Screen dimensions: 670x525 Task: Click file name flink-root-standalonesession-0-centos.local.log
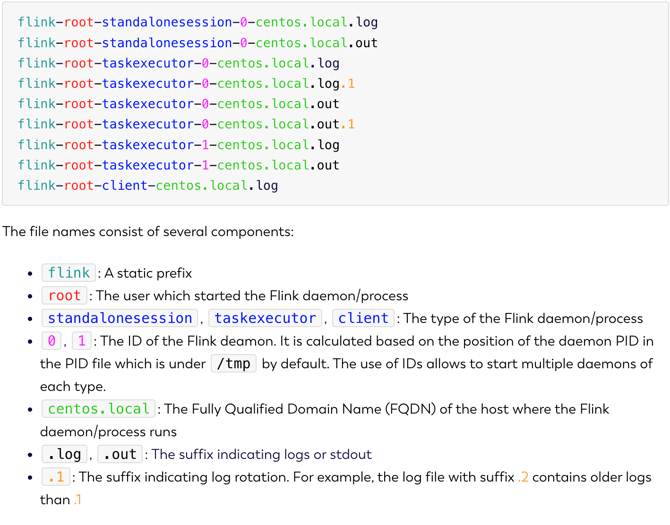(198, 22)
